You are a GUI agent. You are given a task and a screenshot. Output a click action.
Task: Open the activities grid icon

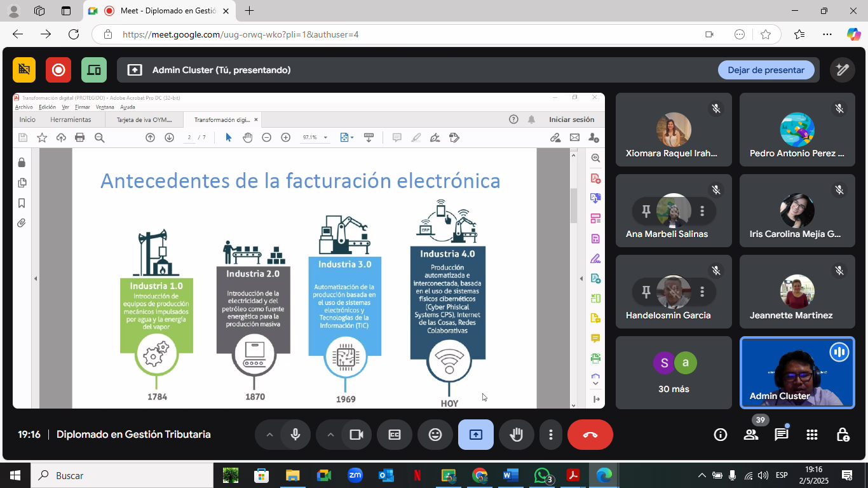click(811, 435)
